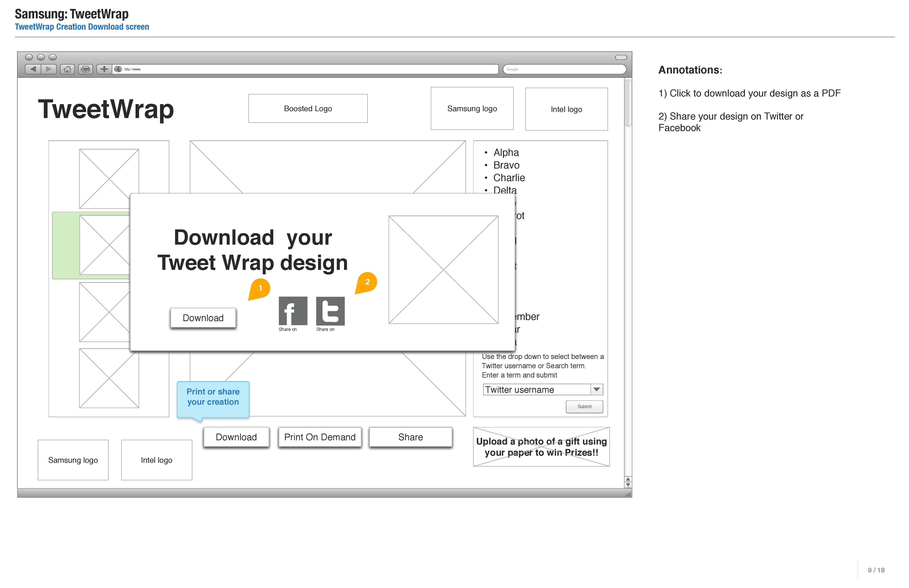Click the first browser window circle button

(x=29, y=57)
